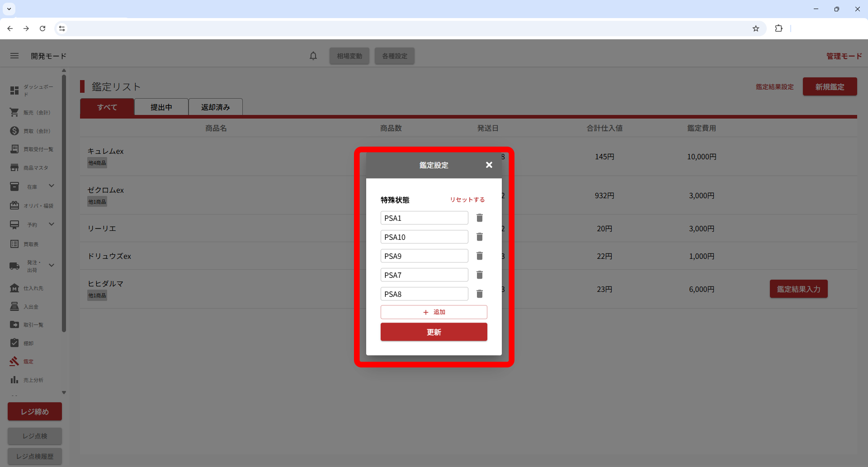
Task: Delete the PSA1 entry with trash icon
Action: (x=480, y=218)
